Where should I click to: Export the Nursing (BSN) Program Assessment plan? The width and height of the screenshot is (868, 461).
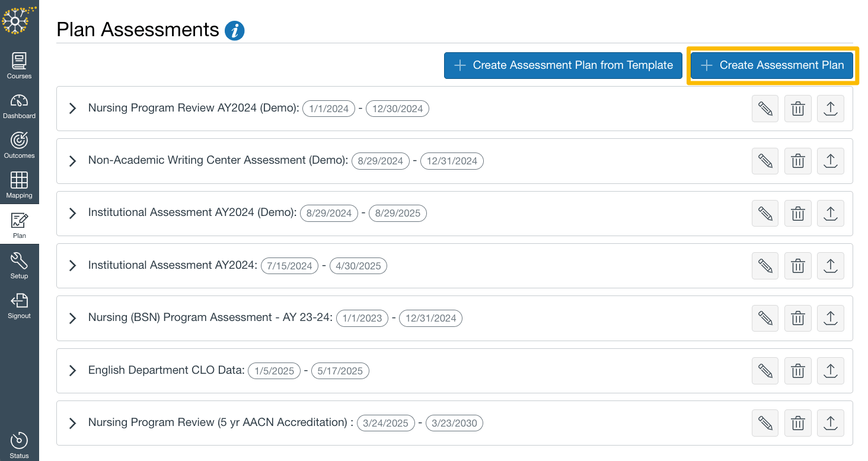pos(830,318)
